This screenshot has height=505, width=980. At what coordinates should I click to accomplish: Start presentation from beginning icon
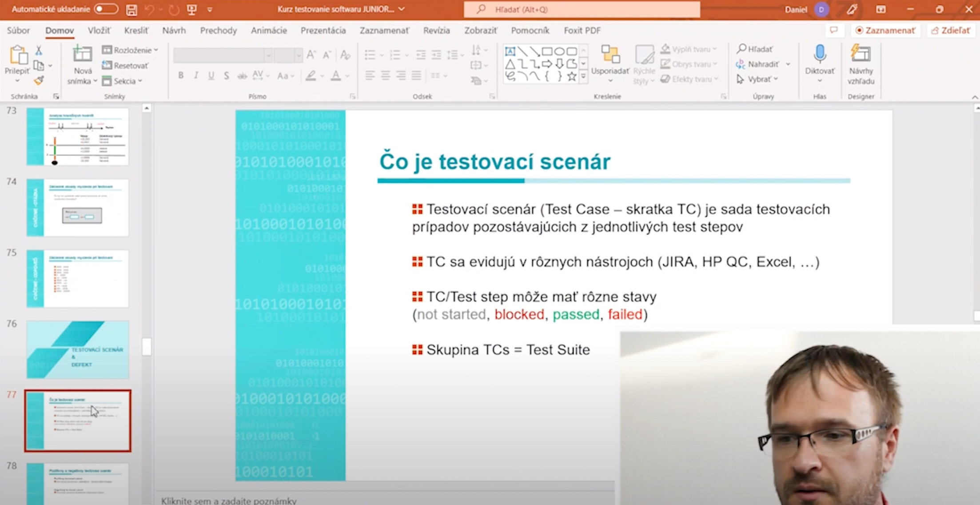click(x=191, y=9)
